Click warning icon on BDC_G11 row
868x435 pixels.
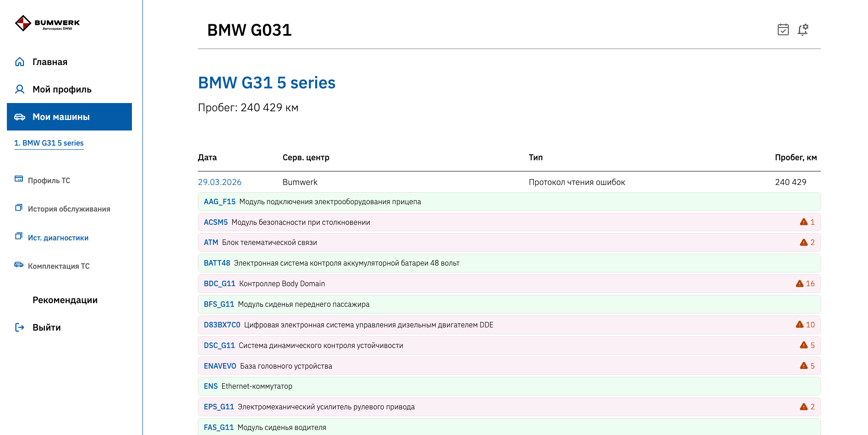coord(800,284)
